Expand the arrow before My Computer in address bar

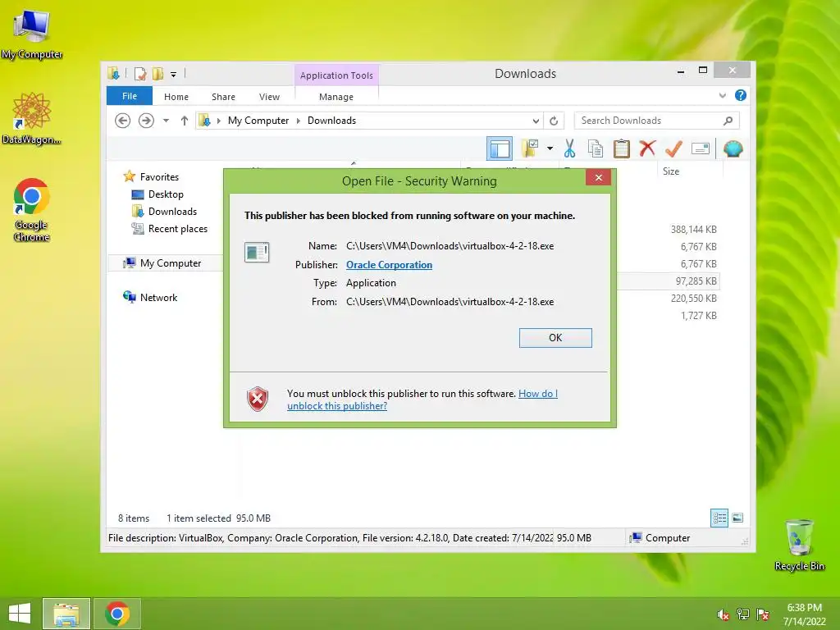tap(218, 121)
